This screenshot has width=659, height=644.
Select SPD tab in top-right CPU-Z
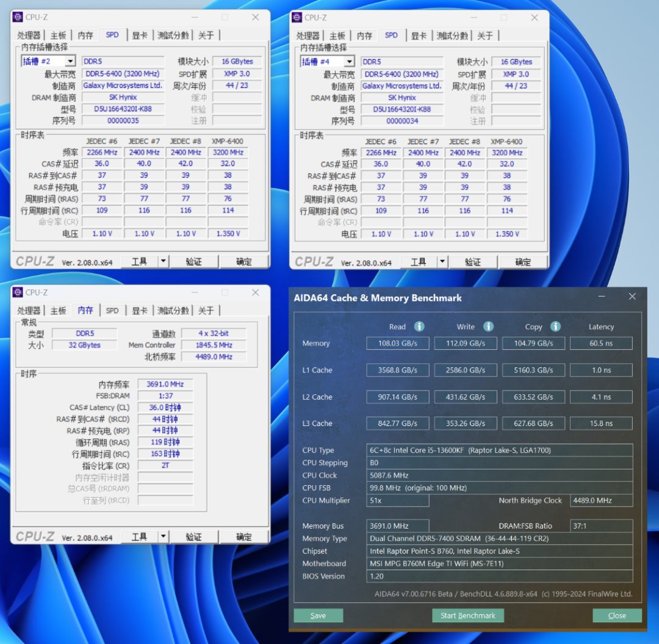pos(391,35)
